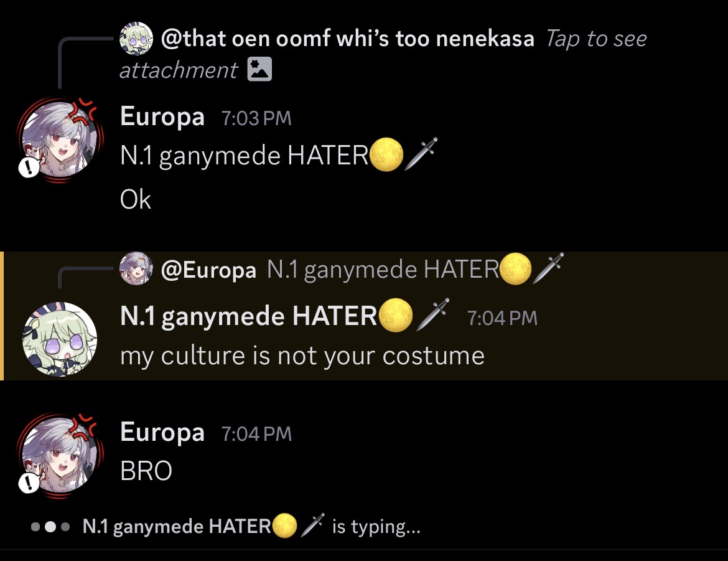728x561 pixels.
Task: Select the "my culture is not your costume" message
Action: [302, 356]
